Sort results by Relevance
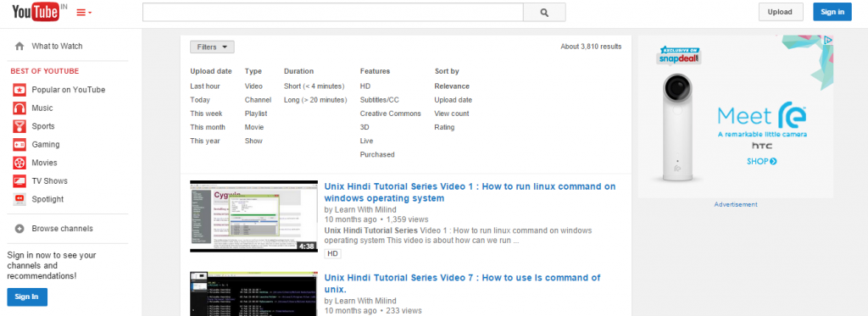This screenshot has height=316, width=868. point(452,86)
